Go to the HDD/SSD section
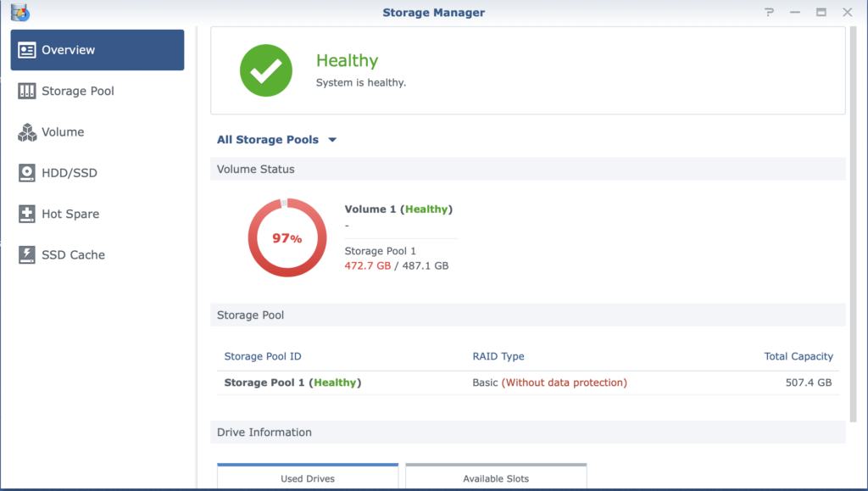Viewport: 868px width, 491px height. click(70, 173)
